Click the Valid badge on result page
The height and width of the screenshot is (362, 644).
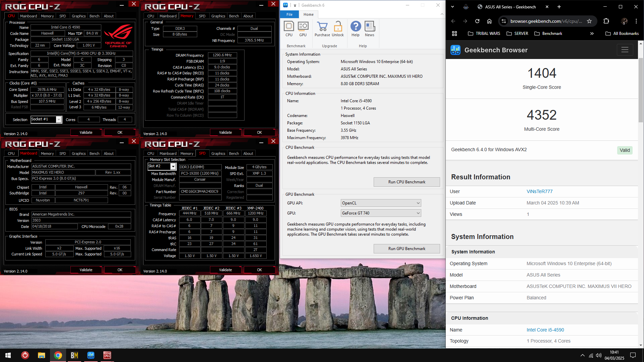point(625,150)
